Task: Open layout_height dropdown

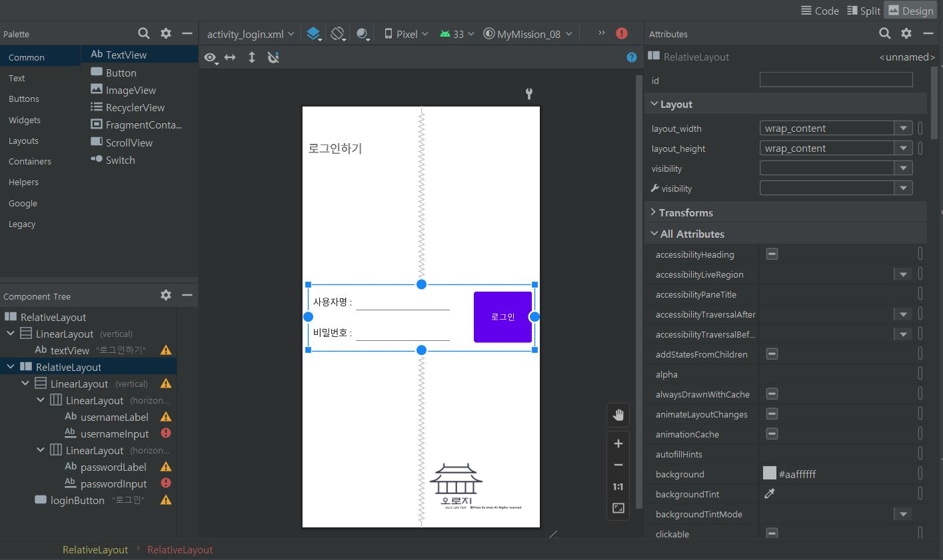Action: 904,148
